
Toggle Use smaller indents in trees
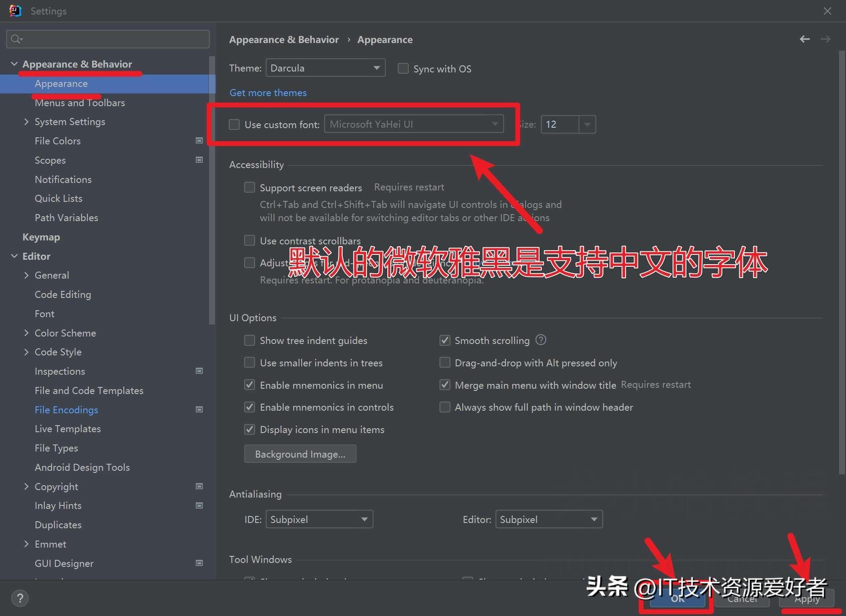(x=249, y=362)
